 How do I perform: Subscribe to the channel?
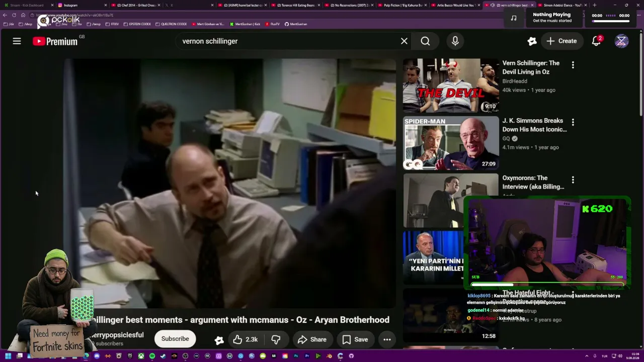coord(175,339)
